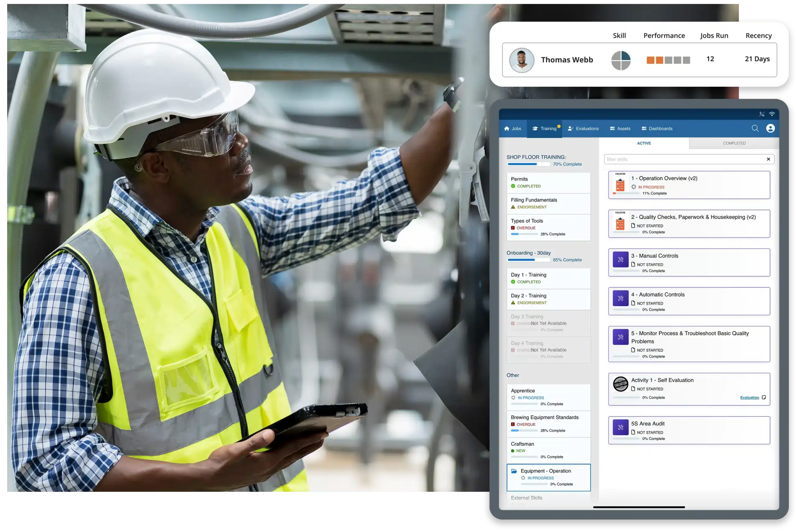Select Jobs menu item in navigation bar
This screenshot has height=532, width=796.
516,128
